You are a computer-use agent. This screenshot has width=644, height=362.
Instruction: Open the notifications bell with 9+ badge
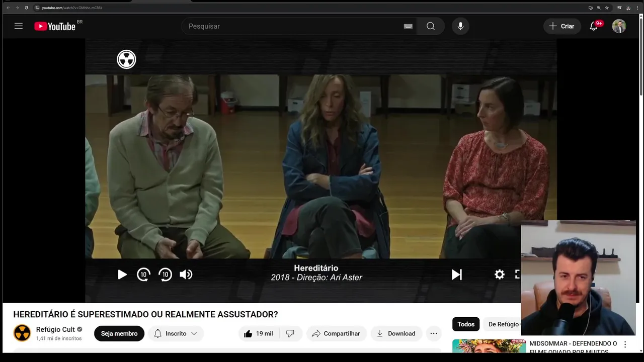(594, 26)
